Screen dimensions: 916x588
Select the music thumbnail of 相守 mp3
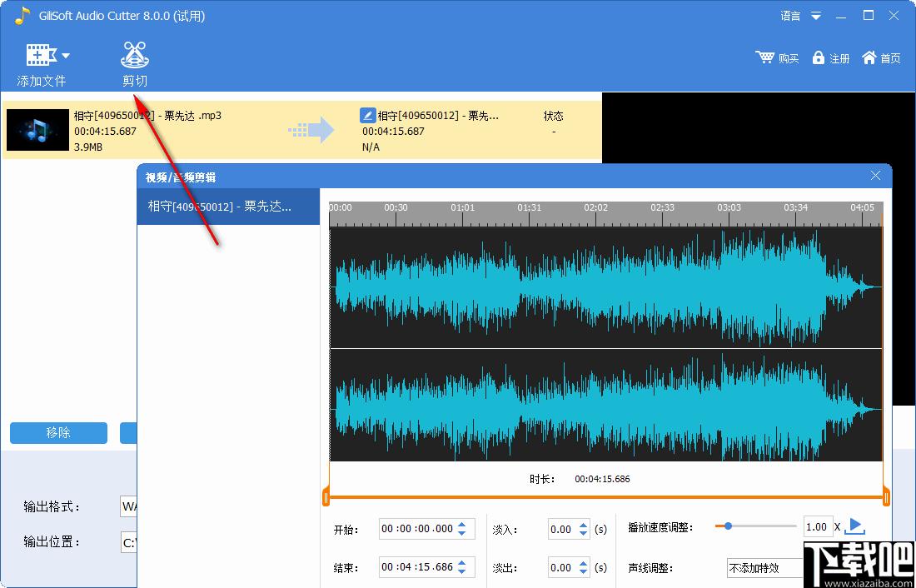tap(37, 130)
